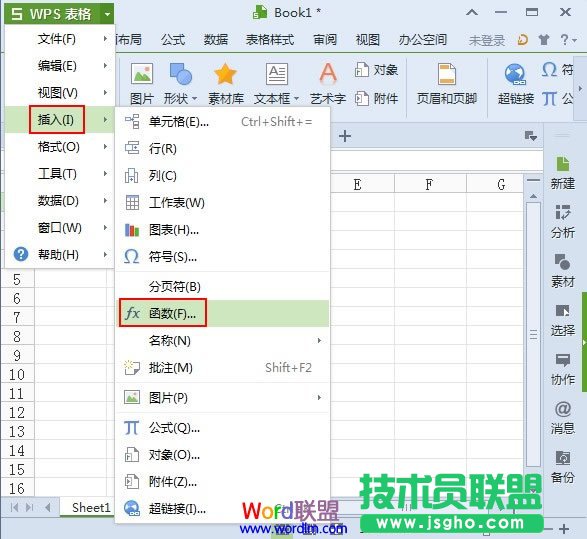This screenshot has width=587, height=539.
Task: Expand the Name (名称(N)) submenu
Action: pos(223,340)
